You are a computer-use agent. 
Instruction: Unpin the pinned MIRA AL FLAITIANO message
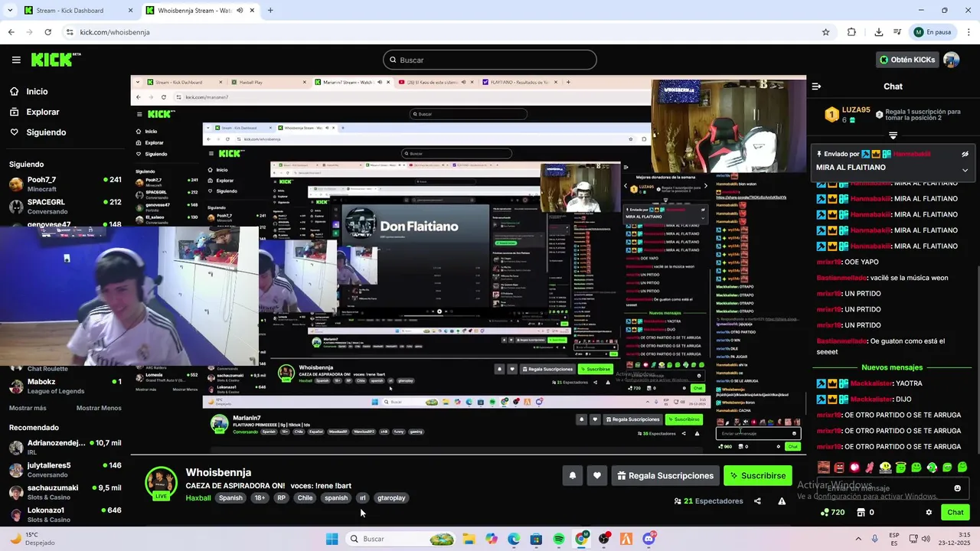pyautogui.click(x=965, y=154)
